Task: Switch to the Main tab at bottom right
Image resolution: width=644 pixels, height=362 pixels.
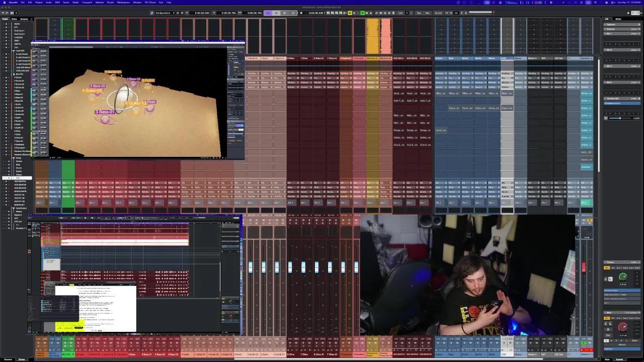Action: (607, 359)
